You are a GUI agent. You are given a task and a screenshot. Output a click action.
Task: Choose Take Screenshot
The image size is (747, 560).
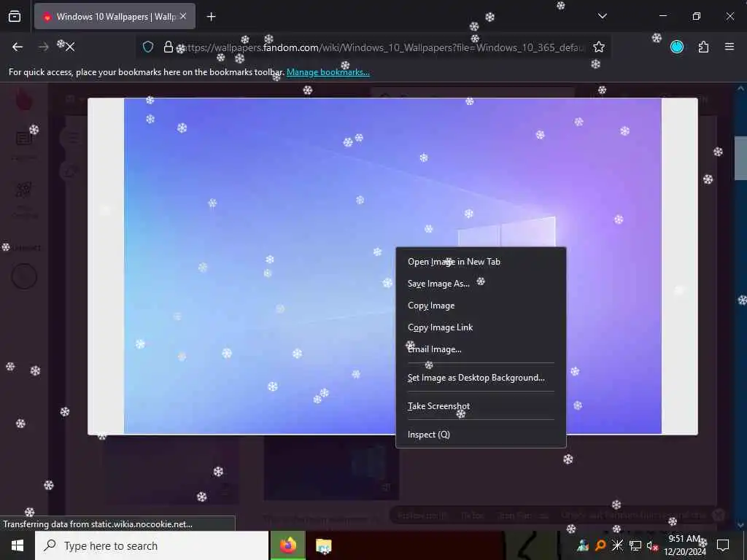point(481,405)
